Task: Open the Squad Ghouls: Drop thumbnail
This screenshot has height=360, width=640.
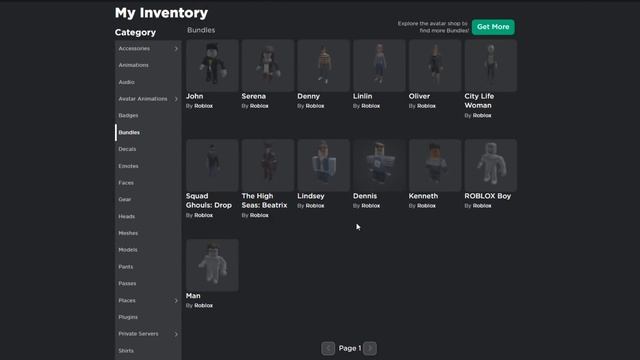Action: [x=212, y=165]
